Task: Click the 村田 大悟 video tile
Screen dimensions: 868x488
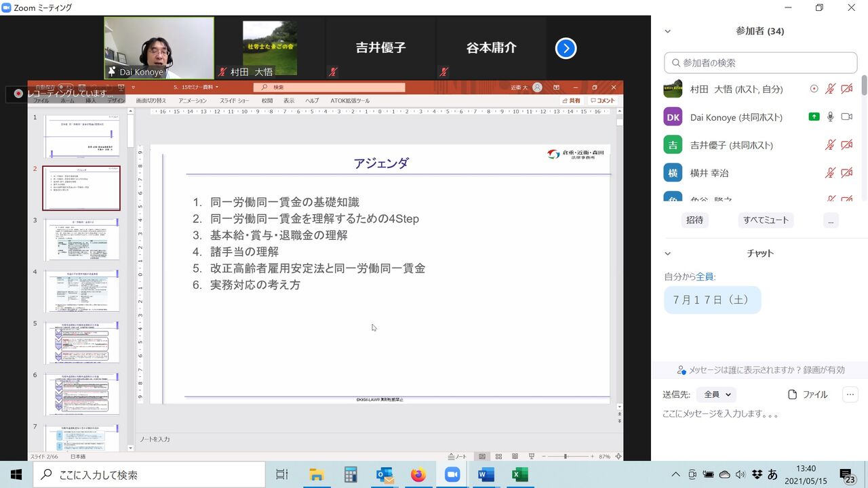Action: pyautogui.click(x=270, y=48)
